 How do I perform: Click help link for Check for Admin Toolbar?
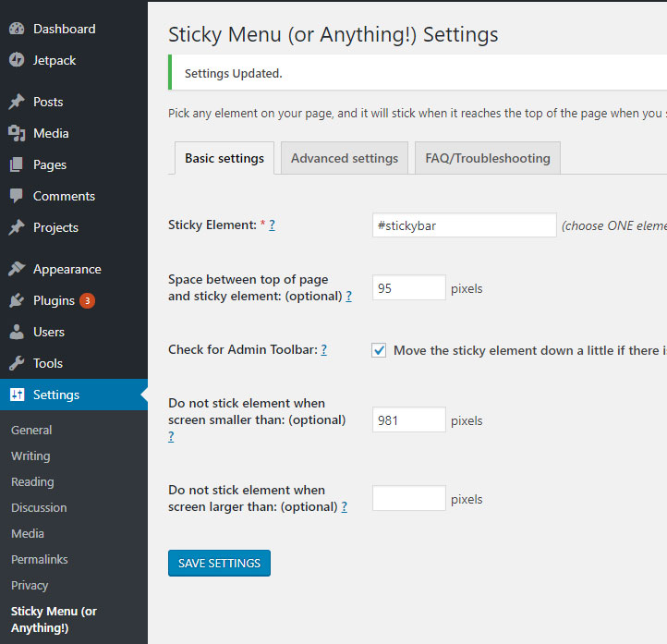[323, 349]
